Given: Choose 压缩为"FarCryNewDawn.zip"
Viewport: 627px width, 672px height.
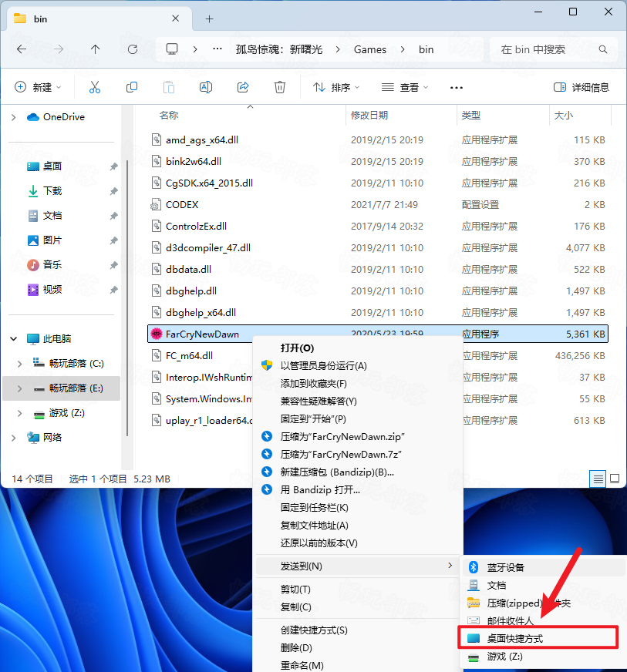Looking at the screenshot, I should tap(358, 437).
